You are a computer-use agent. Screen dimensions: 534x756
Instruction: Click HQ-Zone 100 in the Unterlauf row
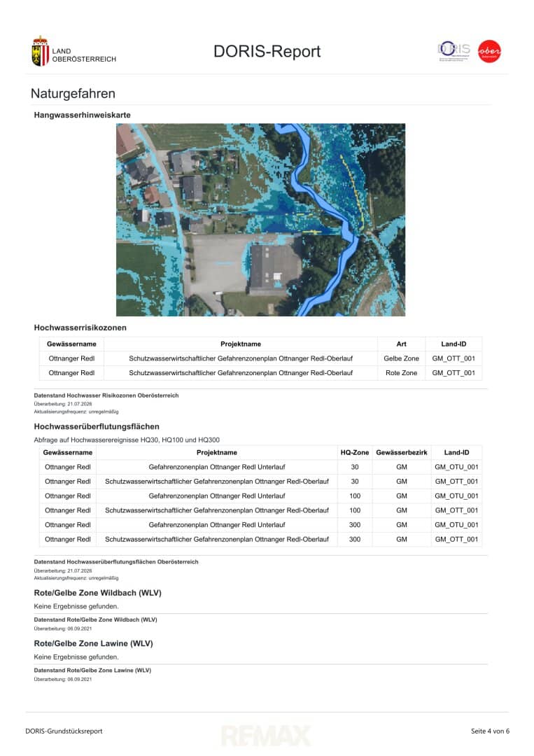[x=355, y=496]
